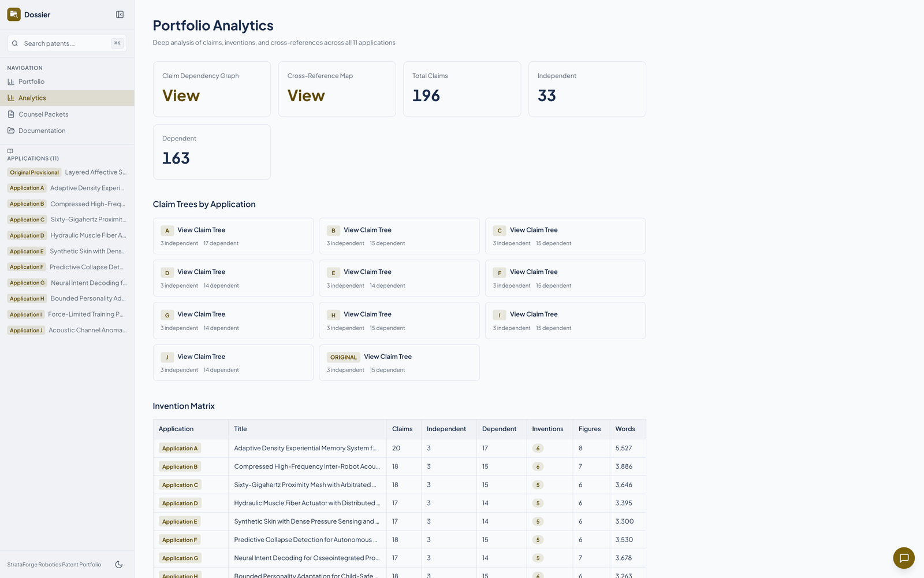Open Application F Predictive Collapse in sidebar
The width and height of the screenshot is (924, 578).
(67, 267)
